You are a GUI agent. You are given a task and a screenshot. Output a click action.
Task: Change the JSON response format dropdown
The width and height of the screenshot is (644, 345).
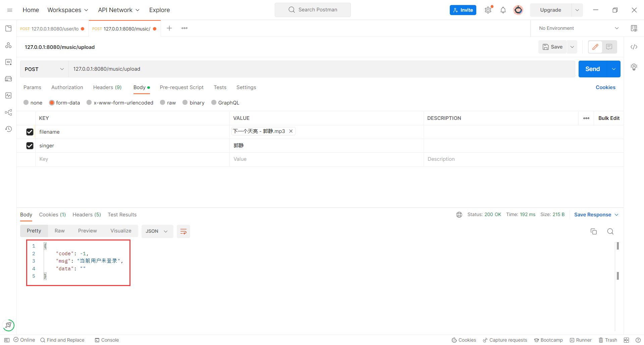point(157,231)
